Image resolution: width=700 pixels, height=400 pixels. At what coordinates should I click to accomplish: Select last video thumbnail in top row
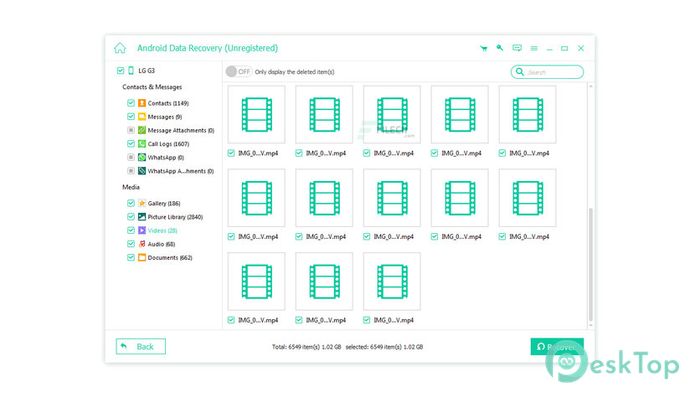(527, 115)
